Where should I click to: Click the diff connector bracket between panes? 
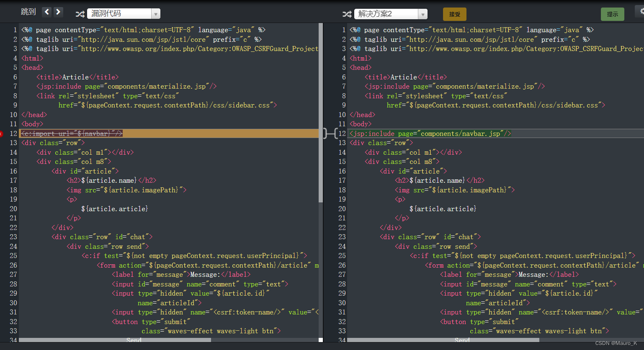tap(330, 133)
